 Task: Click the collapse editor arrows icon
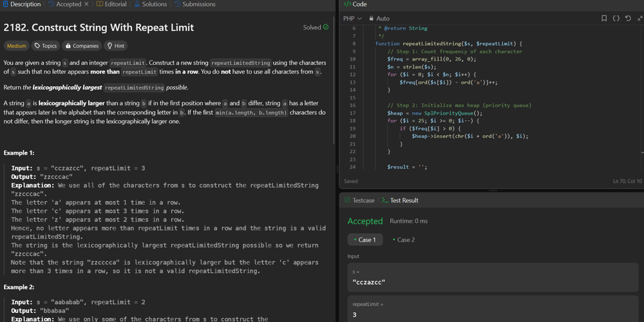[640, 18]
